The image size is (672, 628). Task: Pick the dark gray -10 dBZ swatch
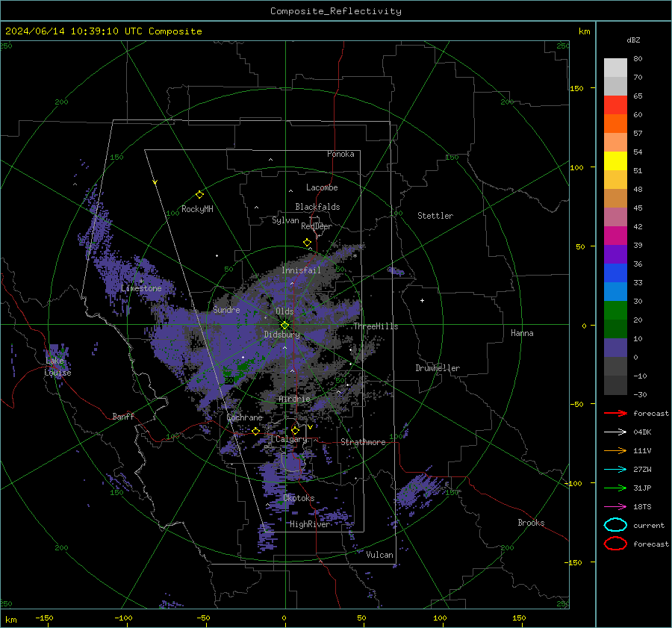tap(615, 385)
